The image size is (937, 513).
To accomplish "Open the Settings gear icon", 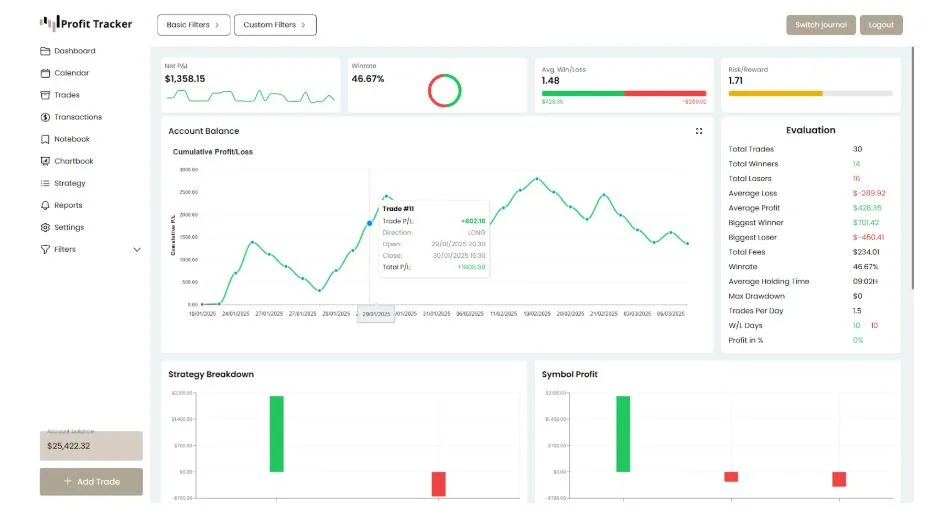I will pyautogui.click(x=45, y=227).
